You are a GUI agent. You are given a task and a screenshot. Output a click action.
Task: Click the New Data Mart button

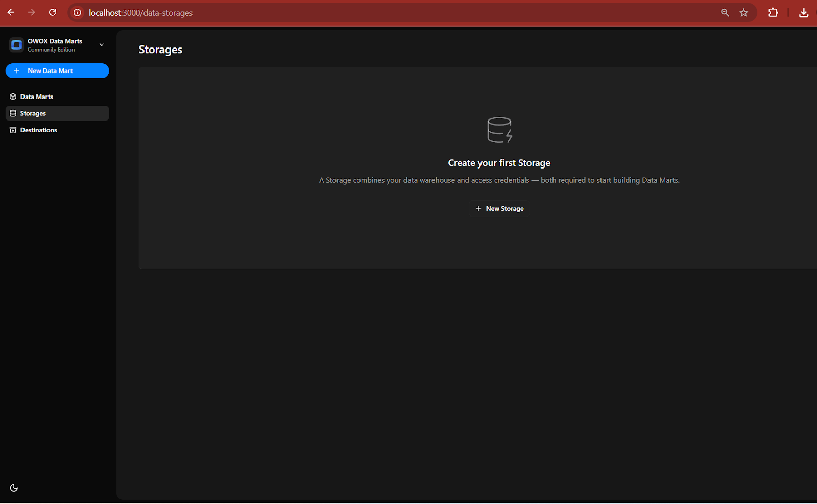(x=57, y=70)
